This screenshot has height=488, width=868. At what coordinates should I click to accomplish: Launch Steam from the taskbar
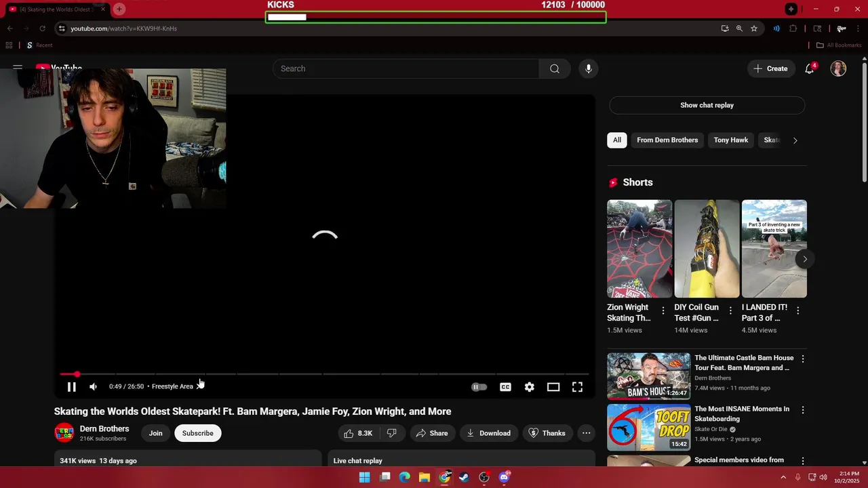pyautogui.click(x=464, y=477)
